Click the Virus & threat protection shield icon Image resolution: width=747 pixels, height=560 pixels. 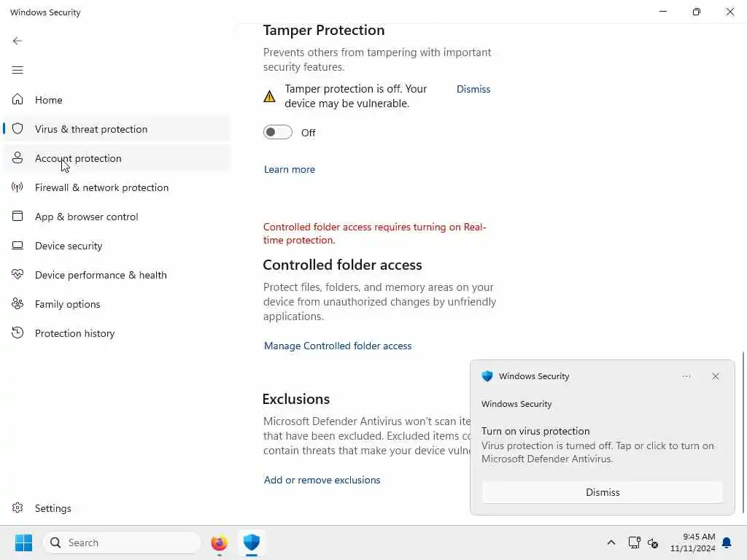click(x=18, y=128)
